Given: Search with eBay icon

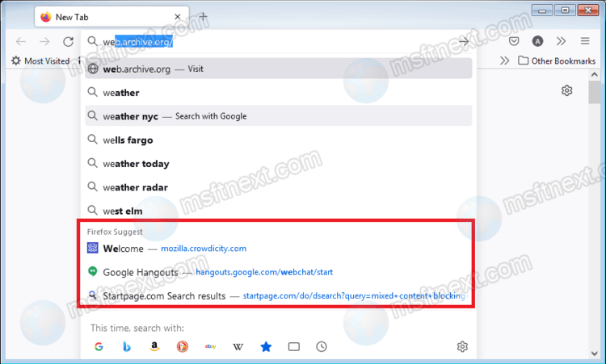Looking at the screenshot, I should tap(210, 346).
